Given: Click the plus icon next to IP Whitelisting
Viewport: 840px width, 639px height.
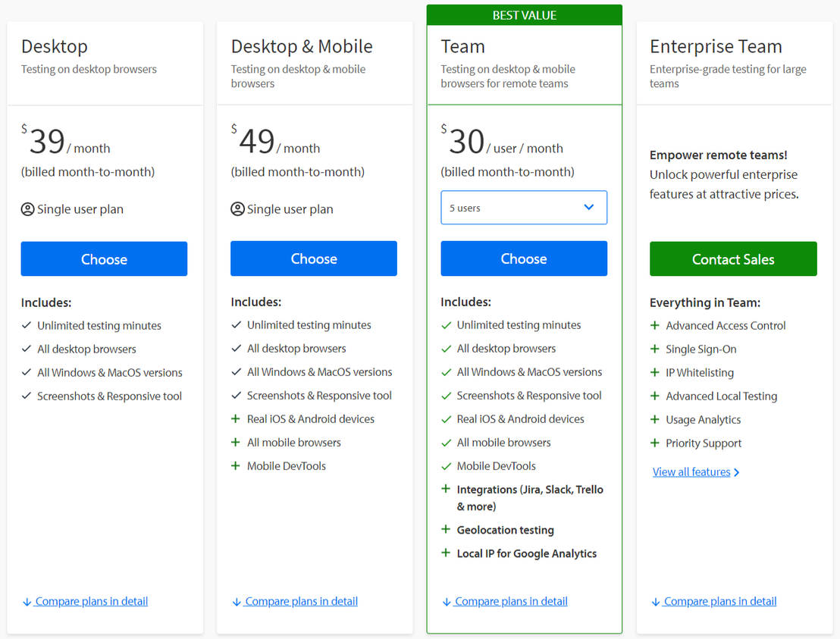Looking at the screenshot, I should (x=655, y=372).
